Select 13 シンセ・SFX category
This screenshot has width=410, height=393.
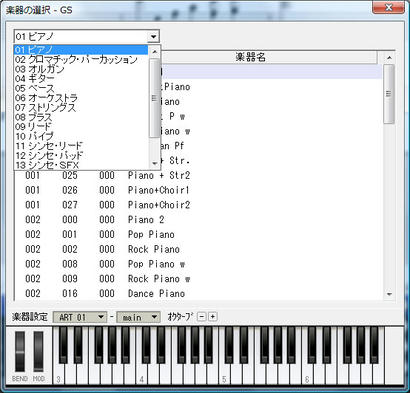(81, 165)
